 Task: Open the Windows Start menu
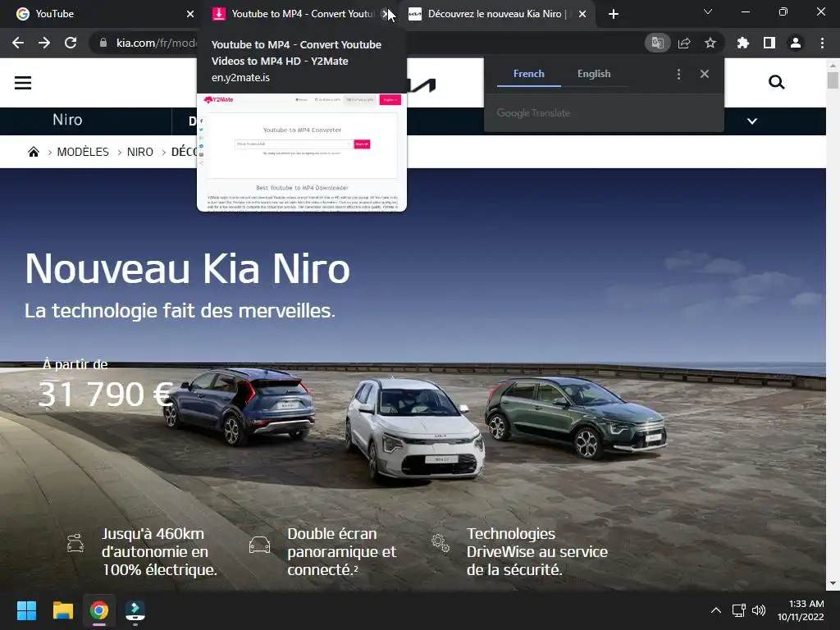pyautogui.click(x=26, y=610)
